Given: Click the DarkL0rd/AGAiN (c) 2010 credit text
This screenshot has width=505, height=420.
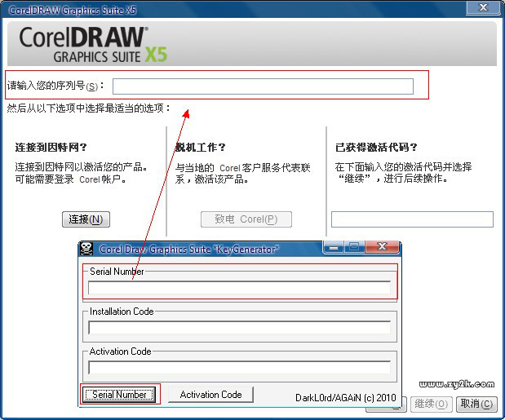Looking at the screenshot, I should pyautogui.click(x=346, y=398).
